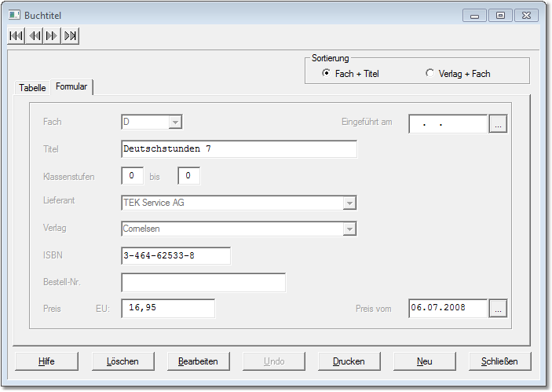Click the Löschen button
Image resolution: width=552 pixels, height=392 pixels.
click(122, 361)
